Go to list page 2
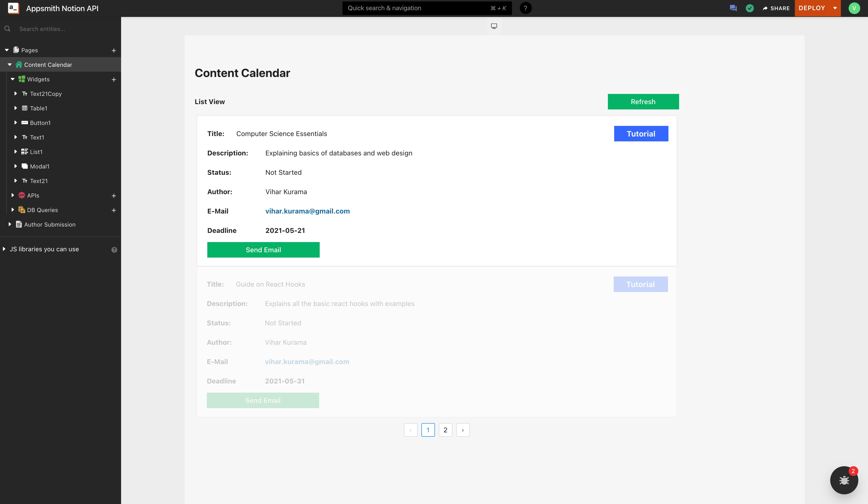The height and width of the screenshot is (504, 868). 445,430
